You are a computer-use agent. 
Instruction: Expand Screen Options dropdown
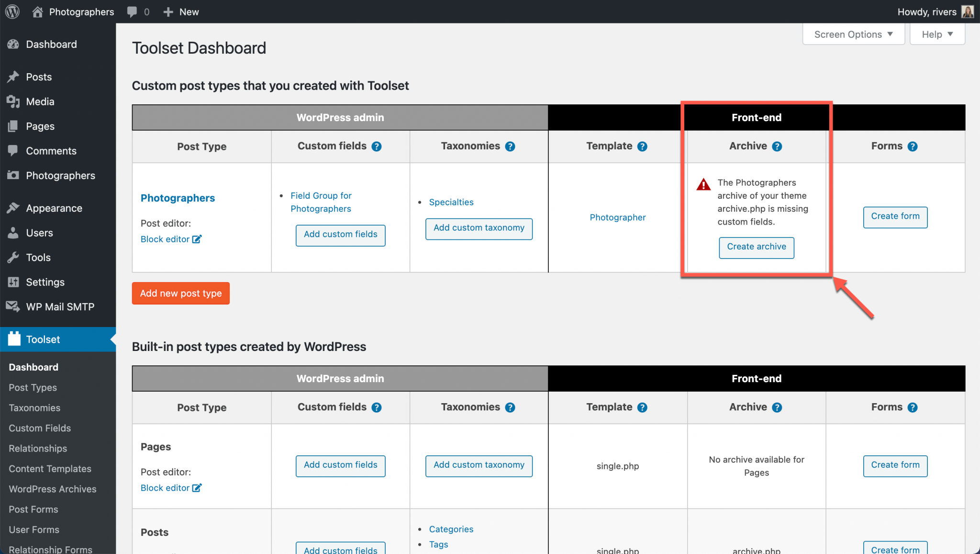tap(853, 34)
